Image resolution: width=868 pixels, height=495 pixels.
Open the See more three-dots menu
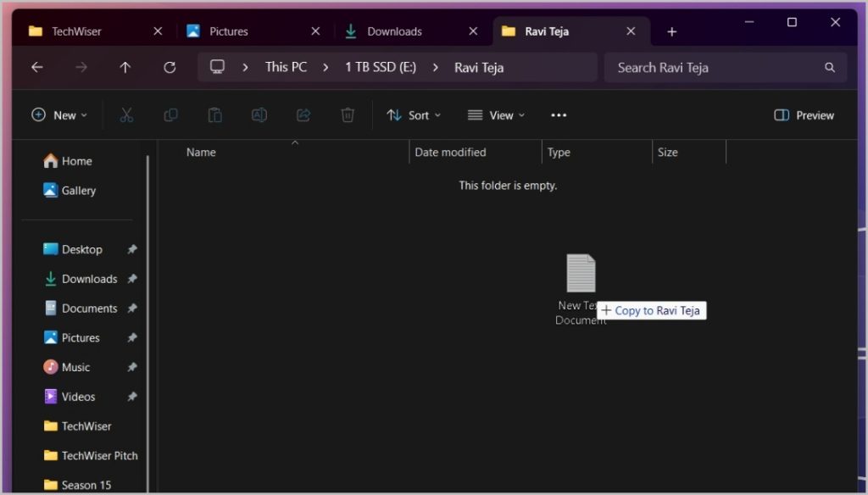coord(559,115)
